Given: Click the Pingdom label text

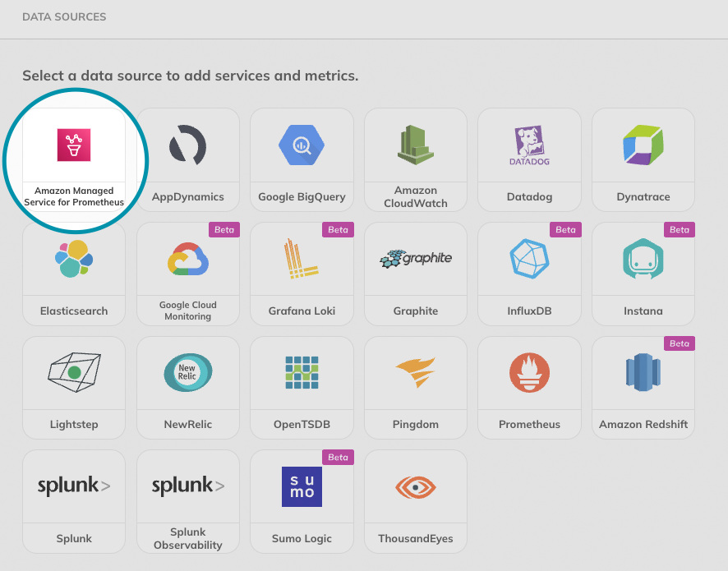Looking at the screenshot, I should click(416, 424).
